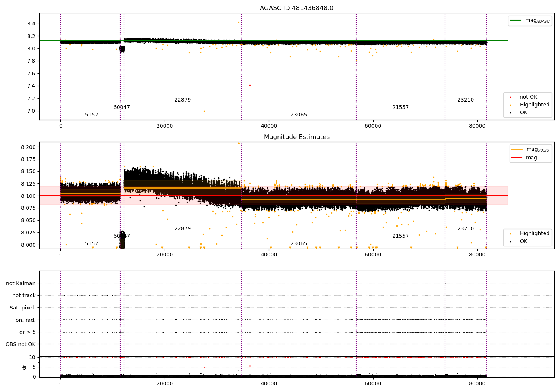Click the 20000 x-tick under bottom plot

pos(165,383)
